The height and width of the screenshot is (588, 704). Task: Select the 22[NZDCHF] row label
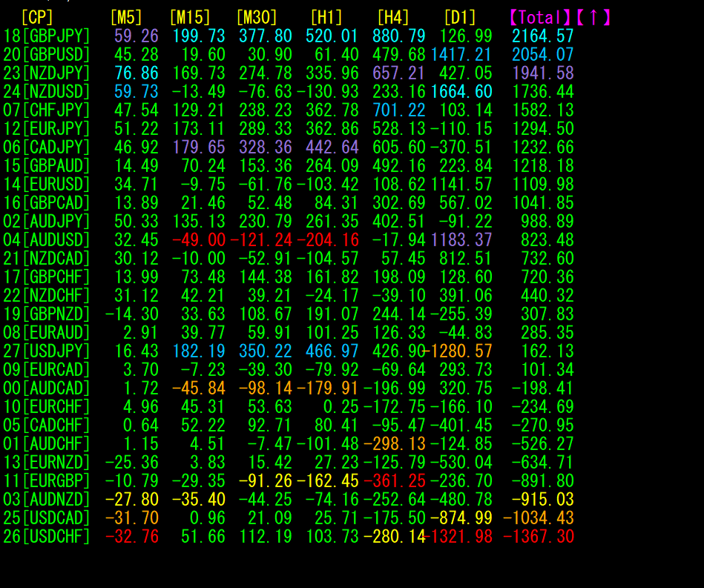pyautogui.click(x=47, y=295)
